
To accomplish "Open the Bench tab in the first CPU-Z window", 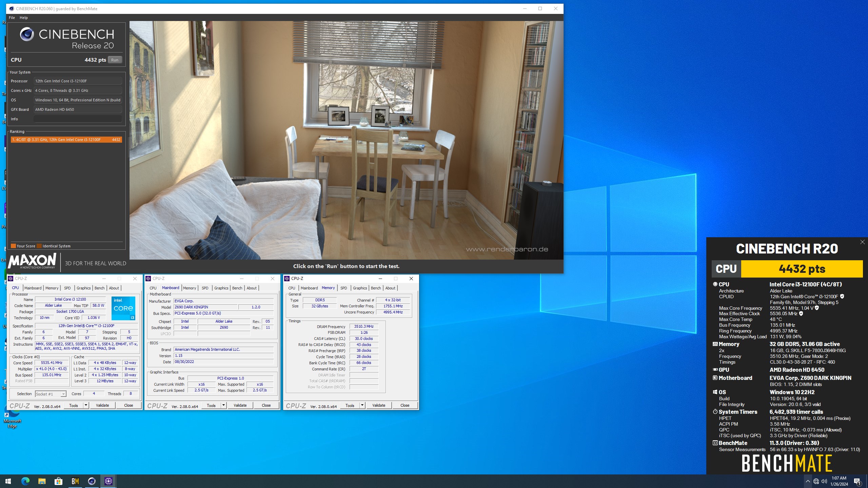I will [x=99, y=288].
